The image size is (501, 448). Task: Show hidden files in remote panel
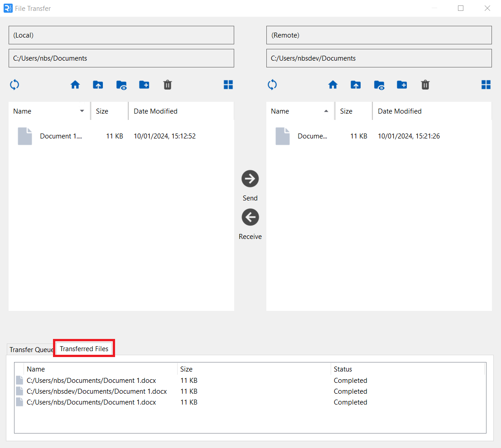379,85
